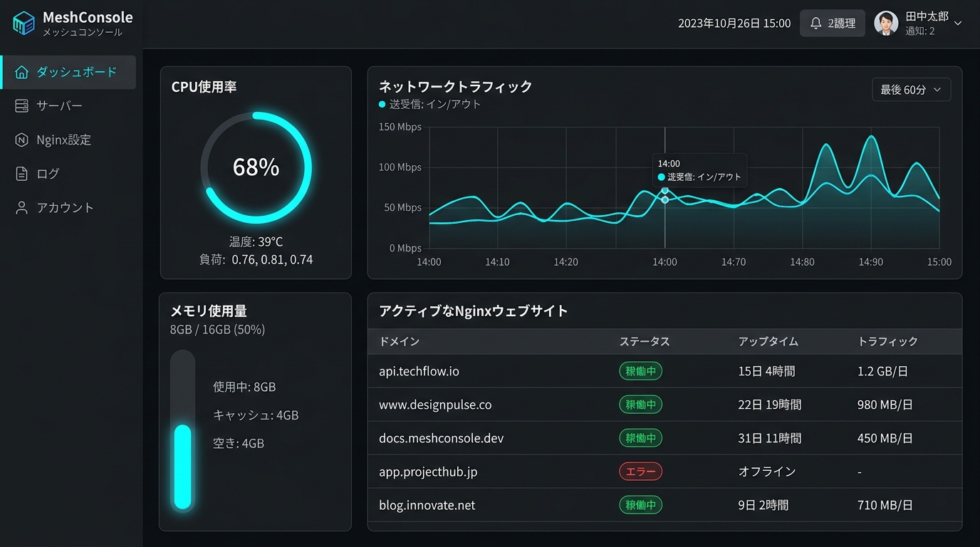
Task: Click the 22日 19時間 uptime value
Action: [x=770, y=405]
